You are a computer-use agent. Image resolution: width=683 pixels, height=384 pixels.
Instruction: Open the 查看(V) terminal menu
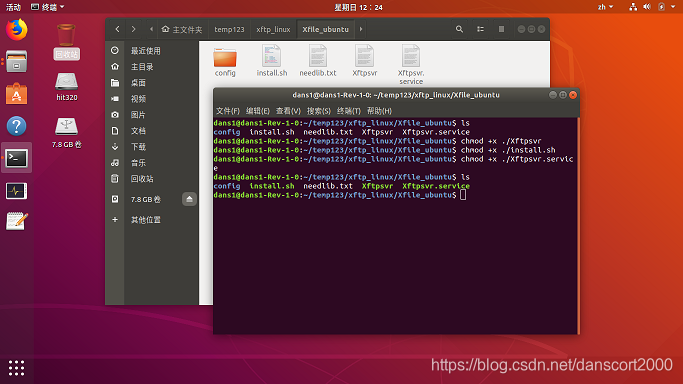(x=288, y=111)
